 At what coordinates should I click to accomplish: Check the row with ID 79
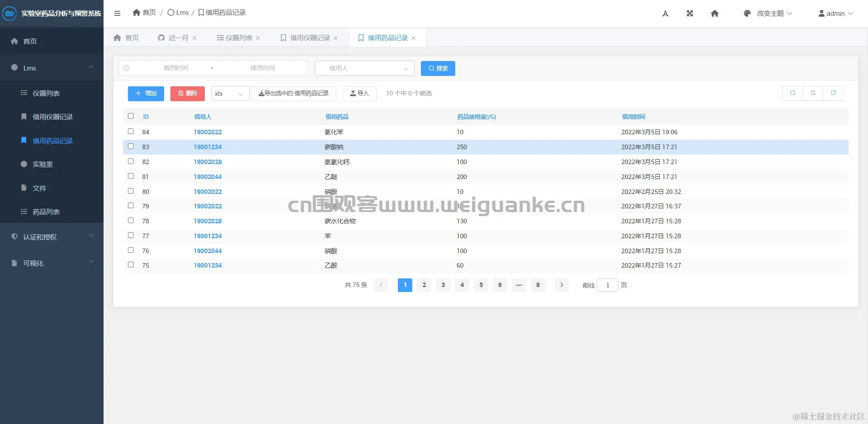131,206
